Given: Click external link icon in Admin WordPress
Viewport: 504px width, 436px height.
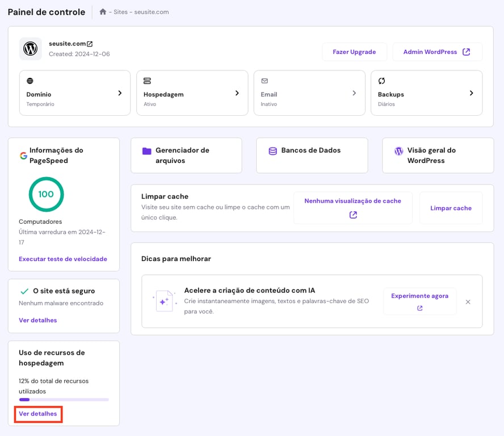Looking at the screenshot, I should pos(466,52).
